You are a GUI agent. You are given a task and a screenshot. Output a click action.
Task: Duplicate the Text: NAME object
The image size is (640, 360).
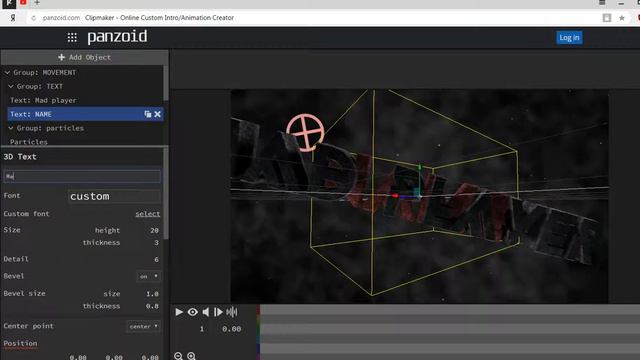148,114
